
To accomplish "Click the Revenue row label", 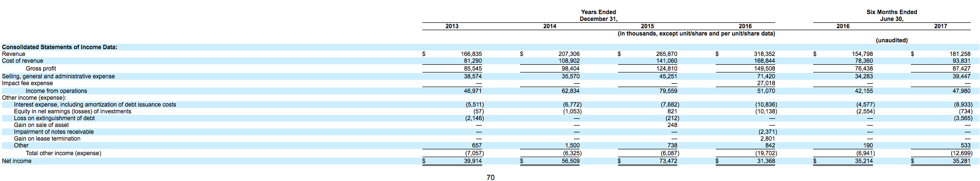I will point(14,54).
